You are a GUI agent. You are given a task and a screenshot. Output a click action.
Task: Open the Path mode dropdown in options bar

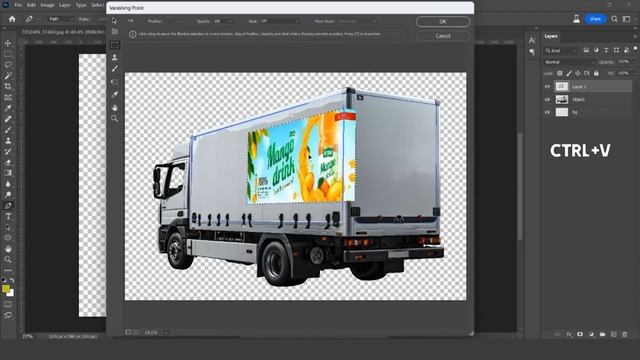click(x=60, y=19)
